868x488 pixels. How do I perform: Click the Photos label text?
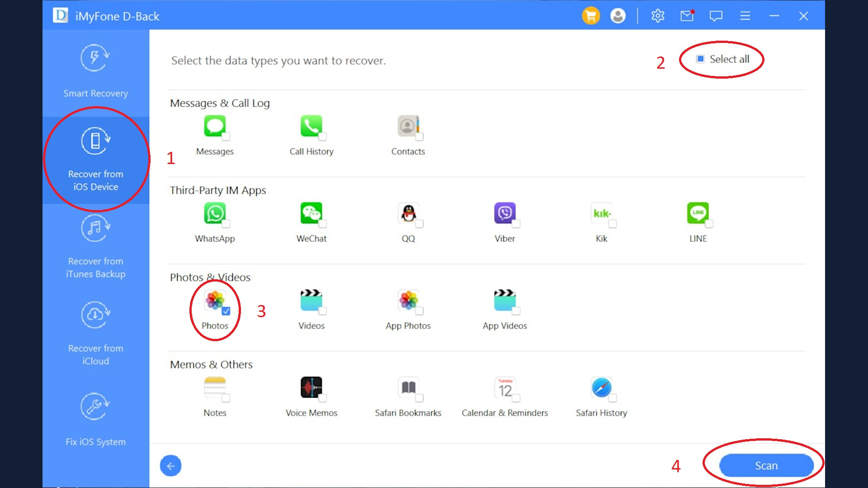point(215,326)
